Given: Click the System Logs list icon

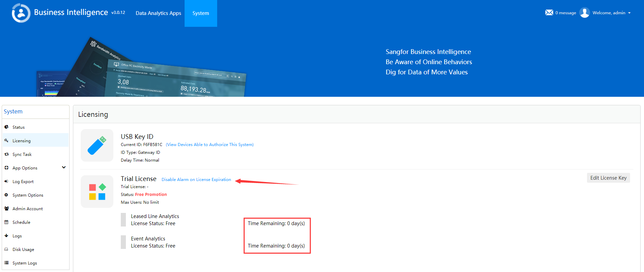Looking at the screenshot, I should [x=6, y=263].
